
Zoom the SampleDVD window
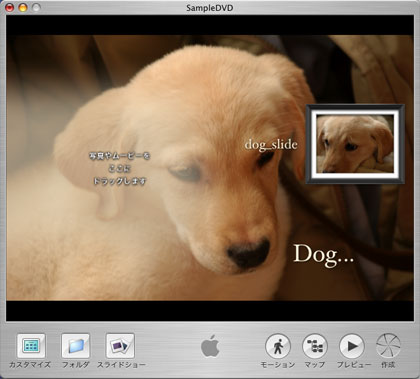[36, 7]
